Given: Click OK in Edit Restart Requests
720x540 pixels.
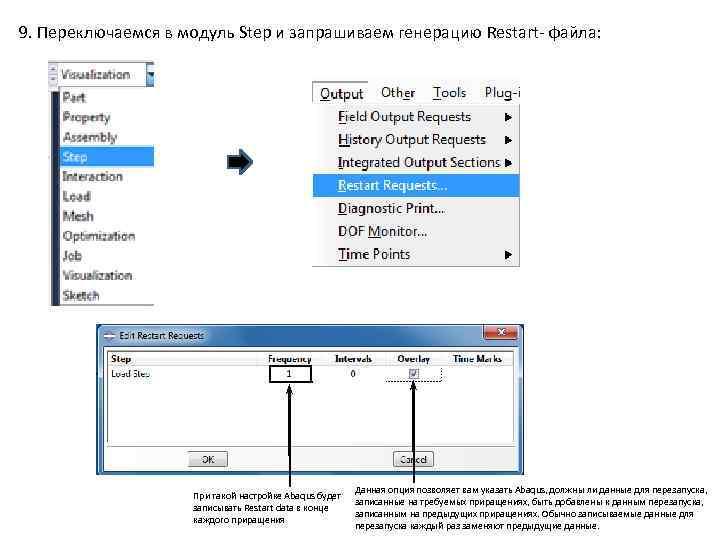Looking at the screenshot, I should [208, 459].
